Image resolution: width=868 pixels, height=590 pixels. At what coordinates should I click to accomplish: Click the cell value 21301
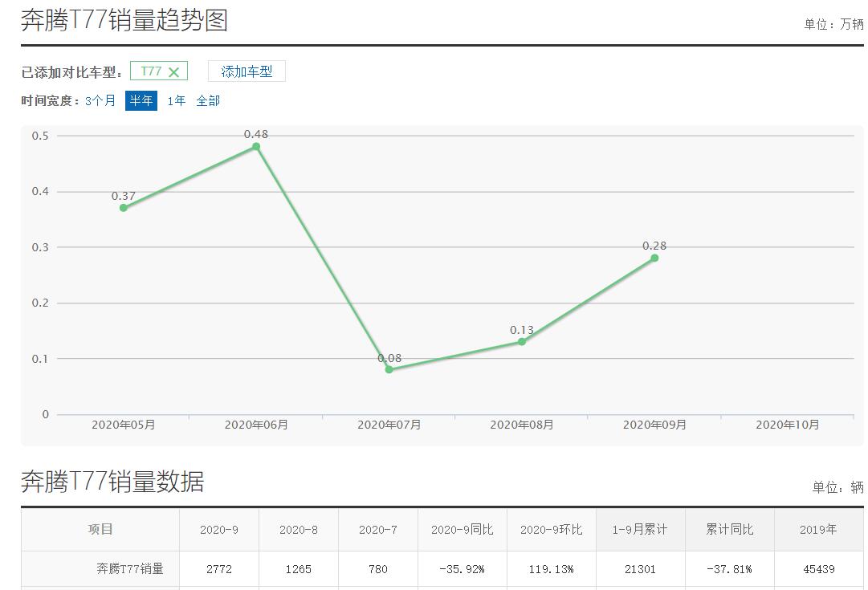[x=641, y=569]
